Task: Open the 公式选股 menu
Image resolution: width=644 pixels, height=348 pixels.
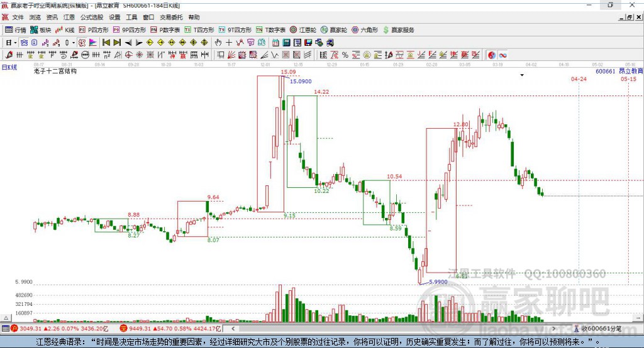Action: [92, 17]
